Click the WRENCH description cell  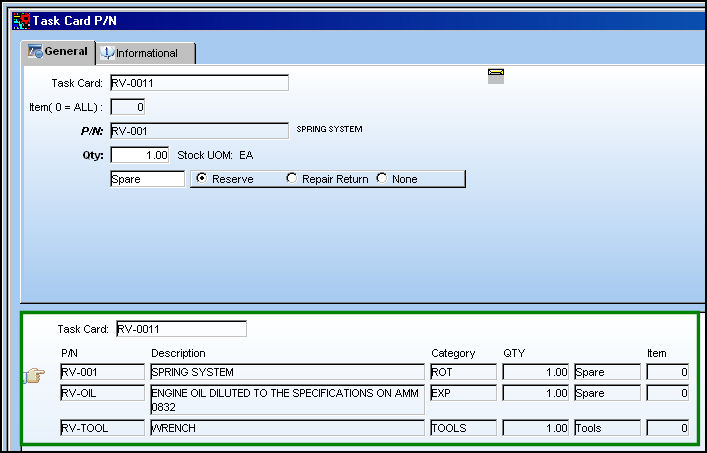[x=287, y=428]
